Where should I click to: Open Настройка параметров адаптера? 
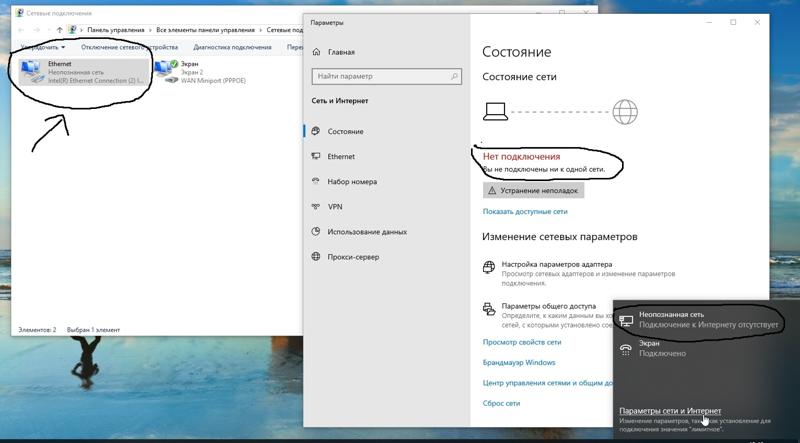coord(557,264)
